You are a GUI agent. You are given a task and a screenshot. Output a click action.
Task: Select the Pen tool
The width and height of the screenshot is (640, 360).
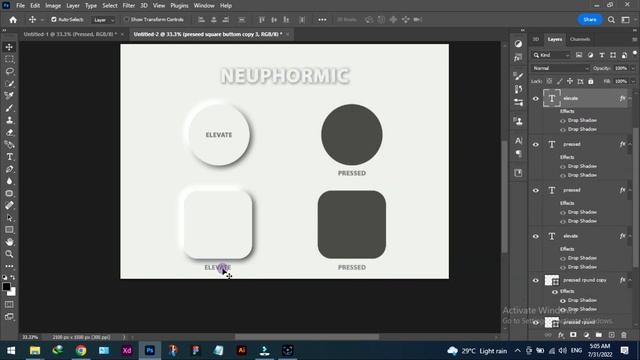tap(9, 169)
